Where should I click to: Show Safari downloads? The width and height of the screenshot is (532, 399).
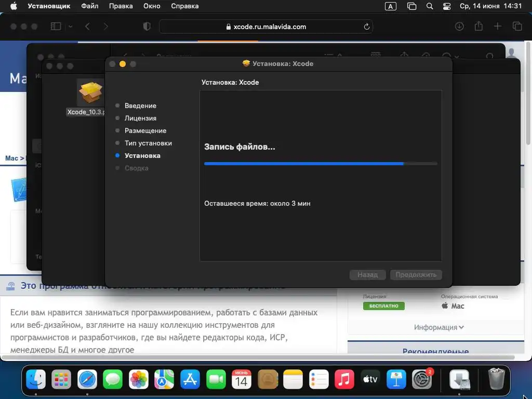459,26
